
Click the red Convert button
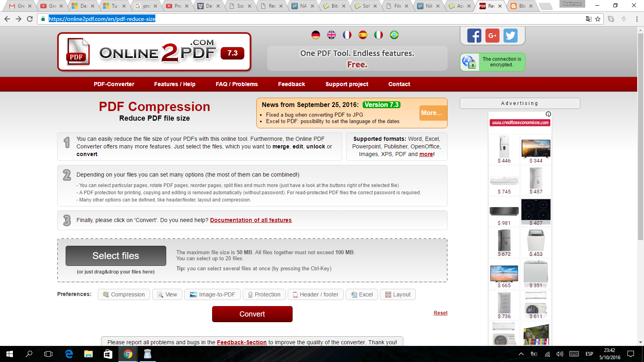[252, 314]
